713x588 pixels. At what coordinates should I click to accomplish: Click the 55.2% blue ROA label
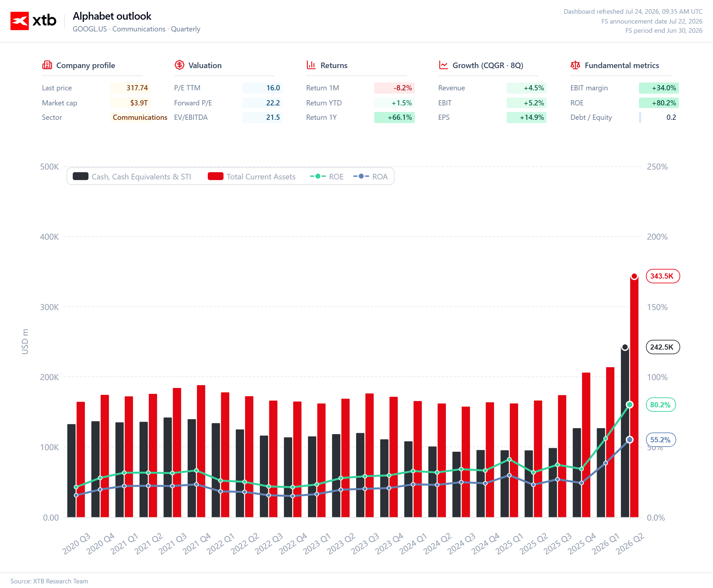(x=661, y=440)
